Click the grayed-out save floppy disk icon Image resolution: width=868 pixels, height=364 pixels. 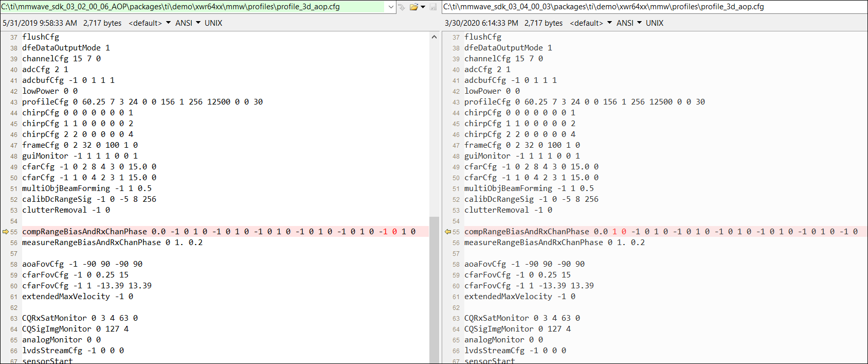click(x=433, y=7)
